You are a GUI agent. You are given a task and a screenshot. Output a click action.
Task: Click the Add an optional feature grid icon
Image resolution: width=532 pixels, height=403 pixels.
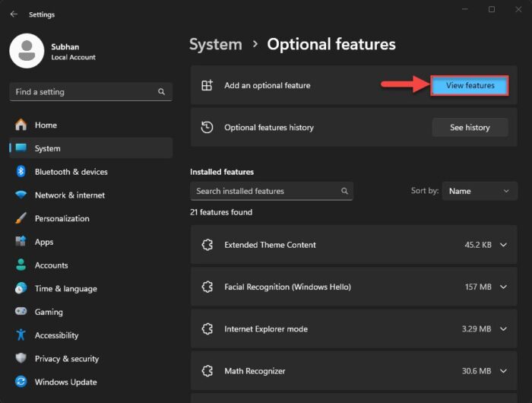pyautogui.click(x=207, y=85)
